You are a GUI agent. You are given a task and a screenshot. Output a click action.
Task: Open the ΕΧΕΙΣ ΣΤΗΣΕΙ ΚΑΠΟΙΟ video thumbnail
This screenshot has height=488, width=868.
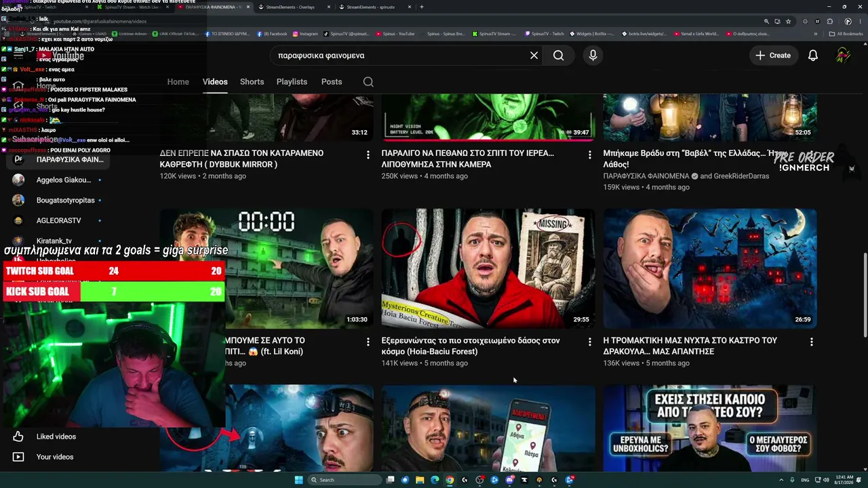[710, 428]
